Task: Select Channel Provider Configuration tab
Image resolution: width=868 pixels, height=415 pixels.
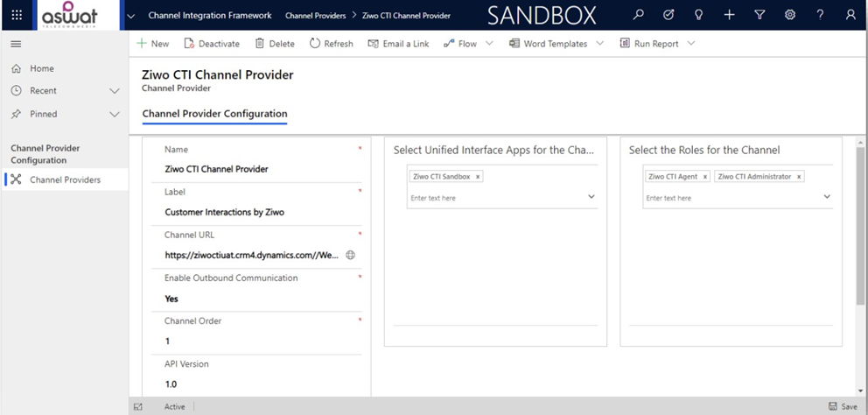Action: [214, 114]
